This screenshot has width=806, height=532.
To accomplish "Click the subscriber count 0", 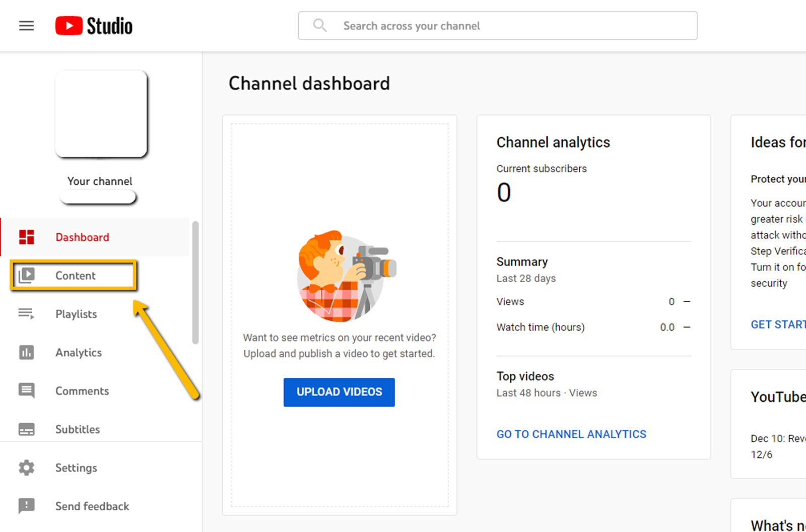I will [504, 192].
